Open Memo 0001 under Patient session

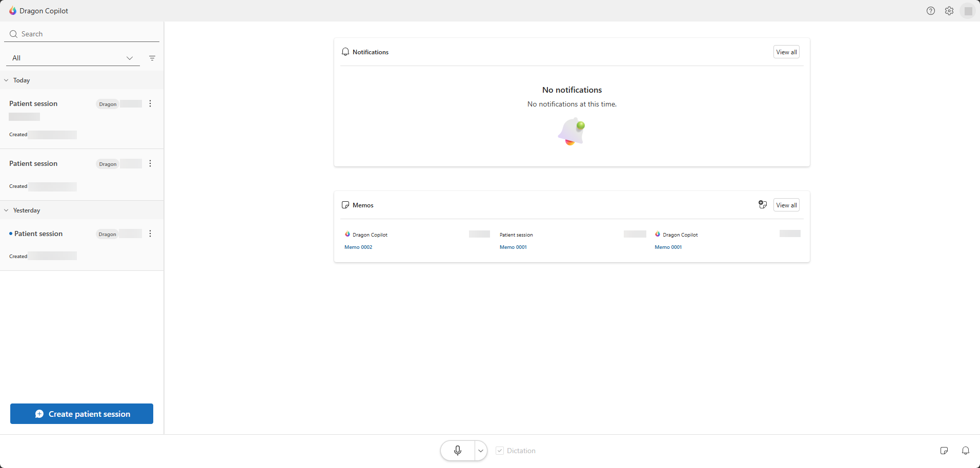[x=513, y=247]
